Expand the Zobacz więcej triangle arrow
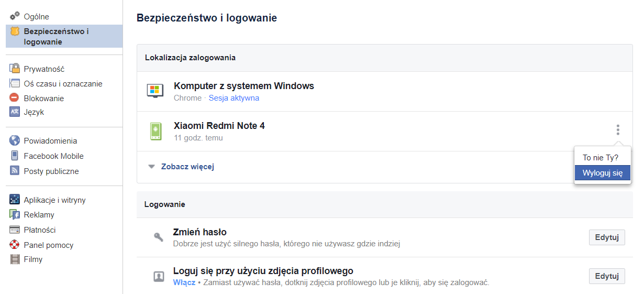644x294 pixels. pos(152,167)
